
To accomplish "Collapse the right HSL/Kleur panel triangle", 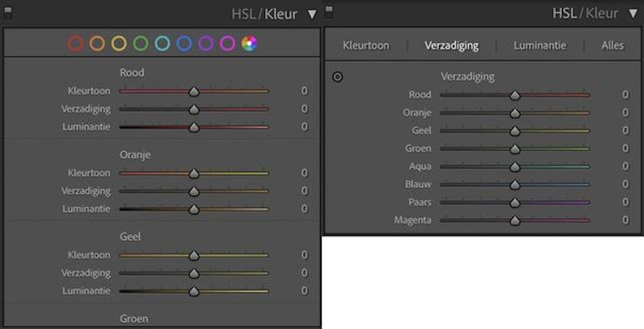I will (x=633, y=13).
